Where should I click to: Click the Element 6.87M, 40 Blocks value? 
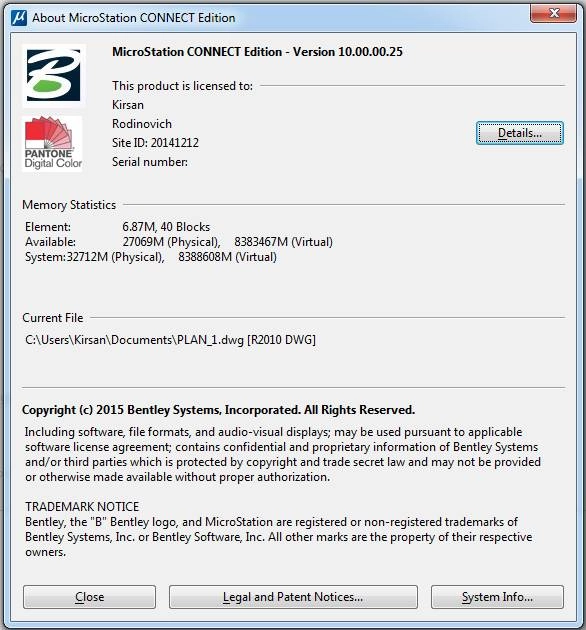coord(166,227)
